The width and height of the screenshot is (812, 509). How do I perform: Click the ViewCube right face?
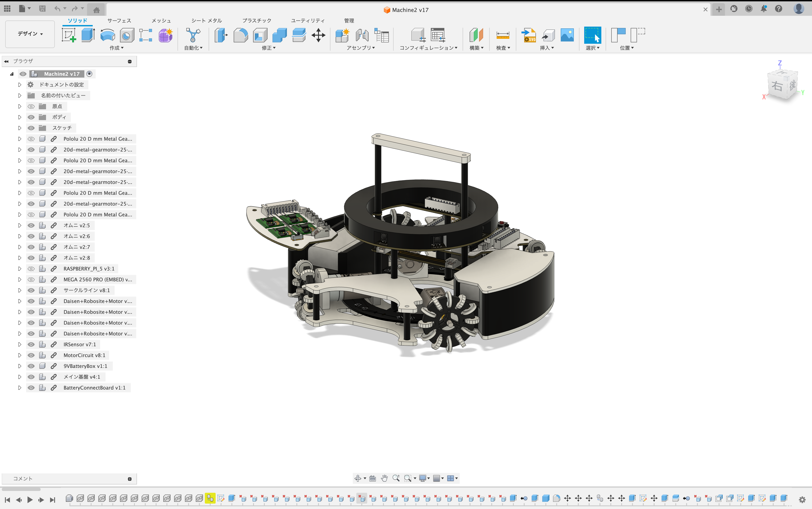click(777, 86)
